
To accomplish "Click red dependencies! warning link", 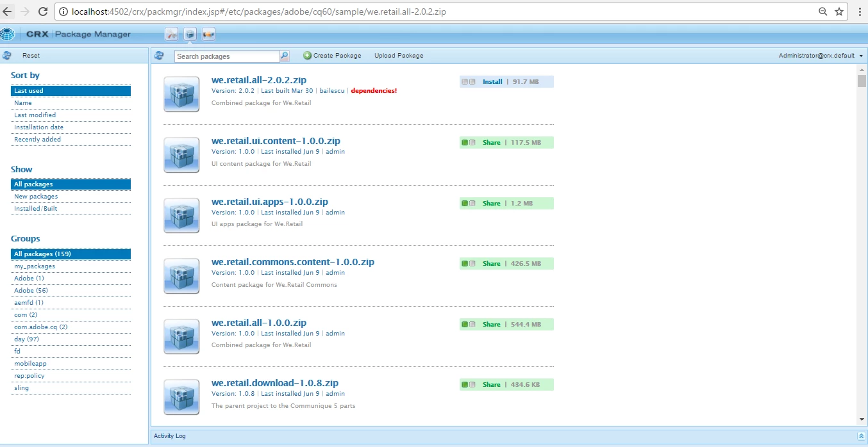I will pos(374,91).
